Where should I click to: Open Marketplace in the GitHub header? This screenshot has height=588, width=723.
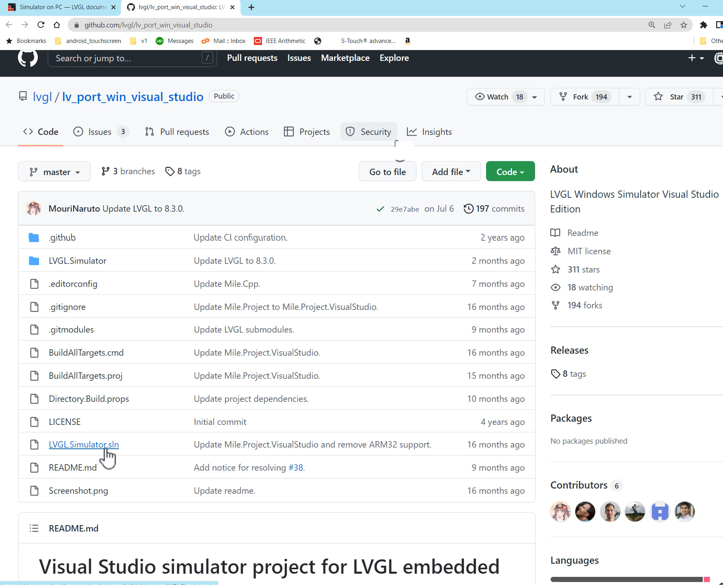(x=345, y=58)
